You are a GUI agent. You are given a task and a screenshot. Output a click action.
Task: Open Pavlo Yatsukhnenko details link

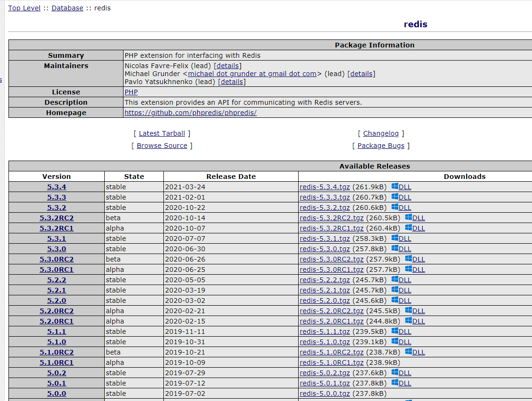pos(232,82)
